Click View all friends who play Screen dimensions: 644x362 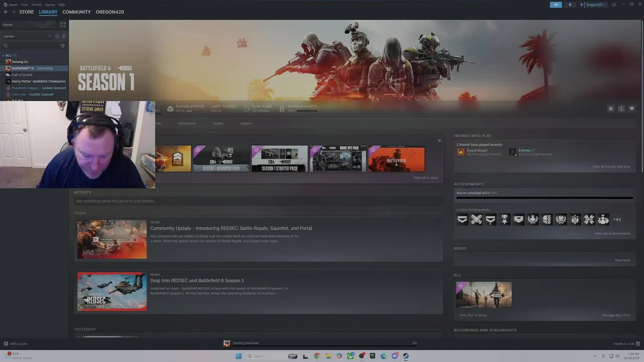[611, 166]
